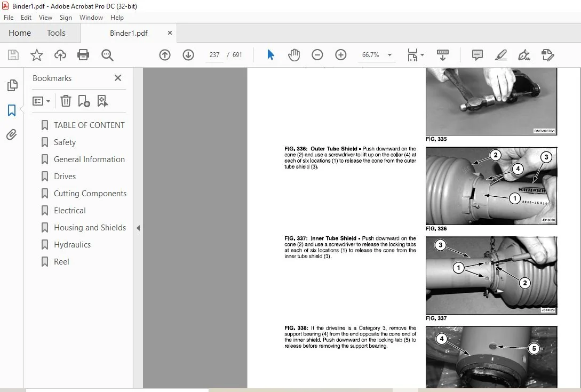Switch to the Home tab
581x392 pixels.
[x=20, y=33]
